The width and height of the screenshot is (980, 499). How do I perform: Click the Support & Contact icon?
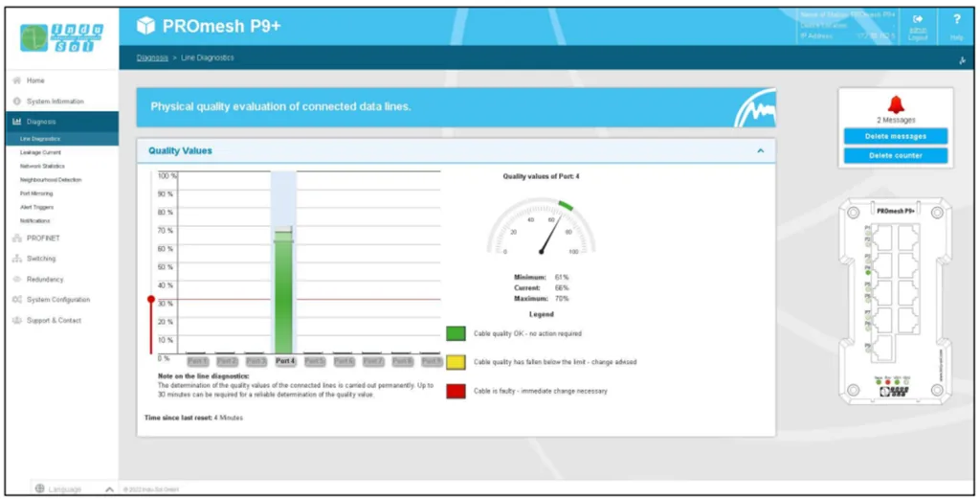(17, 321)
